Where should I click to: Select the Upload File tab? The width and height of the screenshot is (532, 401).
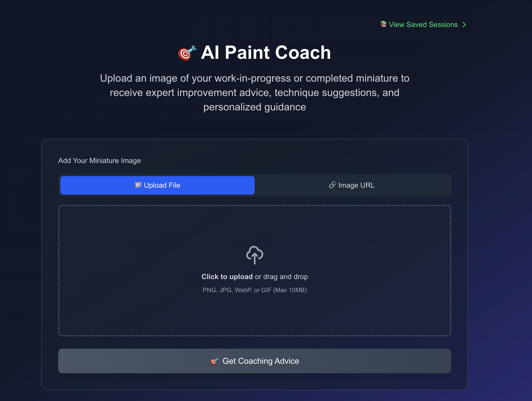click(157, 185)
